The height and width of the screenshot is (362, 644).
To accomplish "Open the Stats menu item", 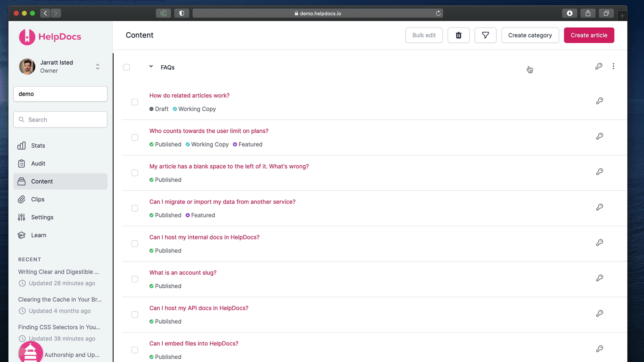I will (60, 146).
